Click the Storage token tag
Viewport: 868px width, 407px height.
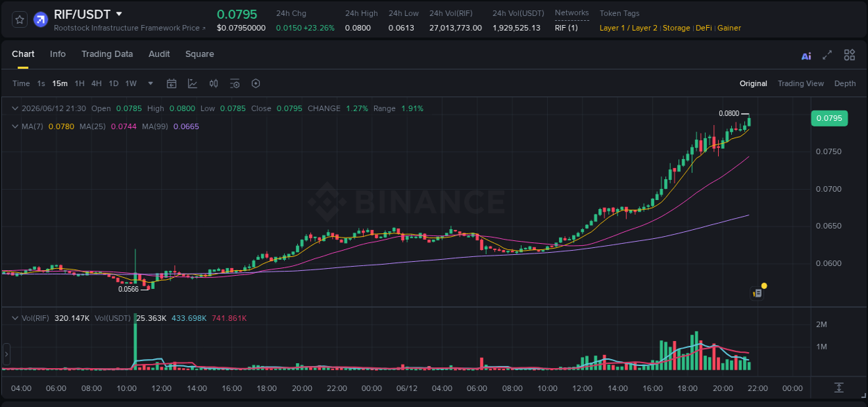pos(676,28)
